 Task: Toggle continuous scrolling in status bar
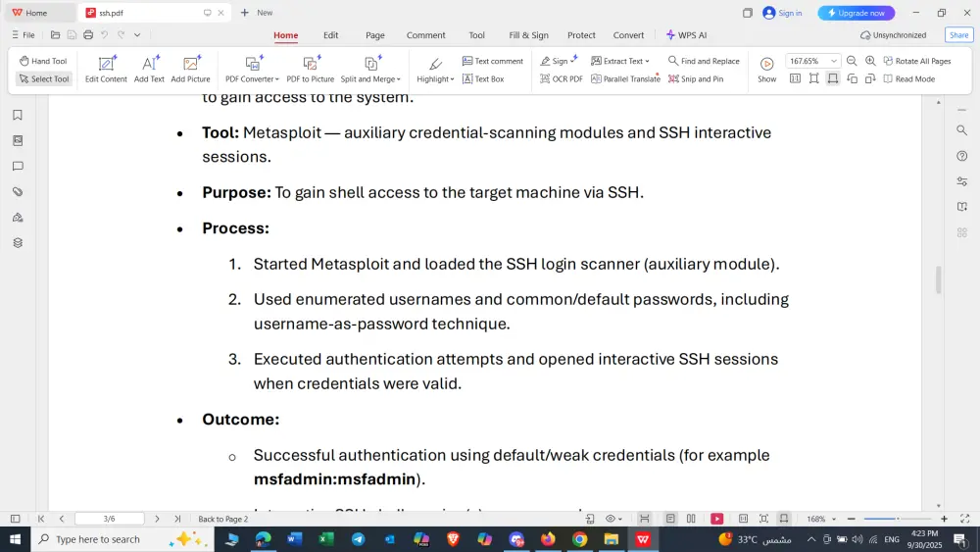click(645, 519)
